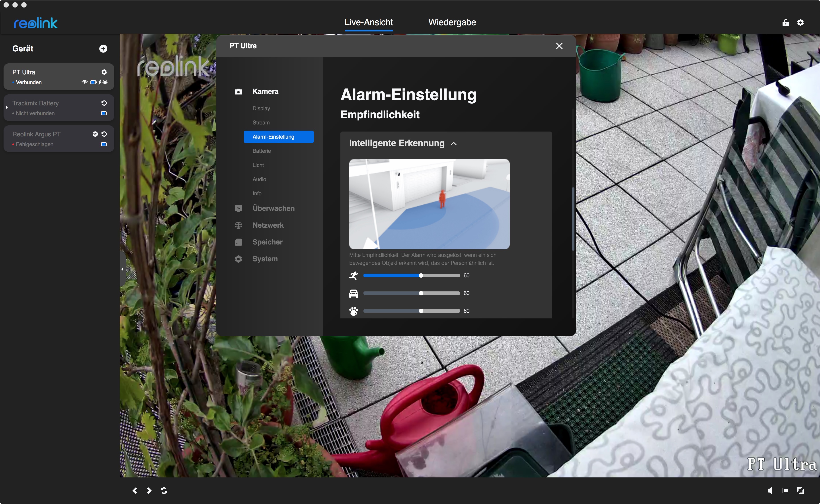Click the lock icon in top bar
The width and height of the screenshot is (820, 504).
click(786, 22)
